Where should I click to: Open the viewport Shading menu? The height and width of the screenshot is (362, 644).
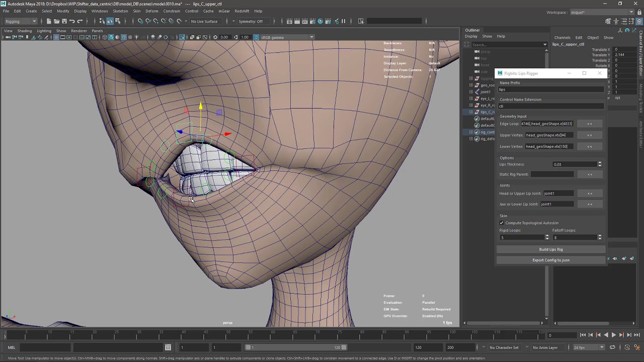pyautogui.click(x=24, y=31)
